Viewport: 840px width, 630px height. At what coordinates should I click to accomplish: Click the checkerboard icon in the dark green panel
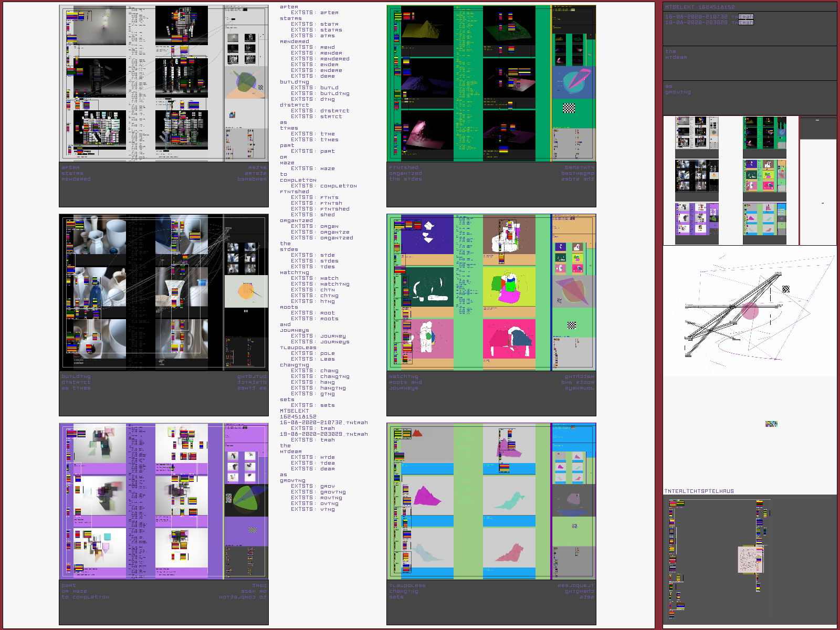coord(569,109)
